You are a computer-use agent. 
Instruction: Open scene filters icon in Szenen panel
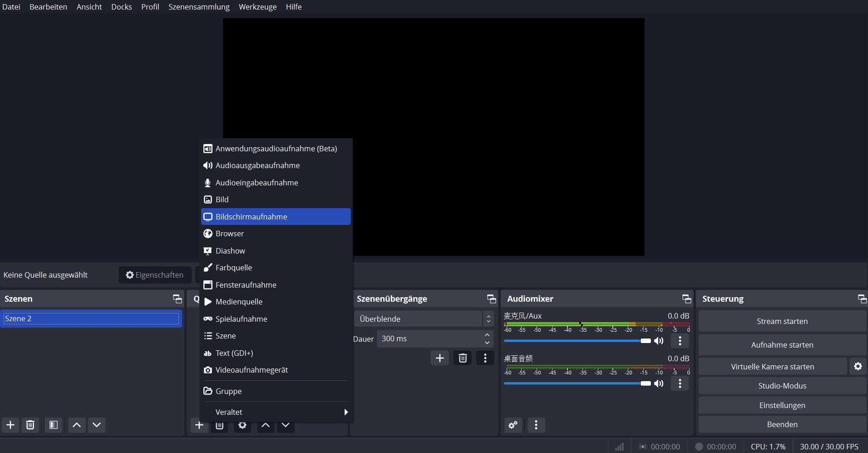pos(54,425)
